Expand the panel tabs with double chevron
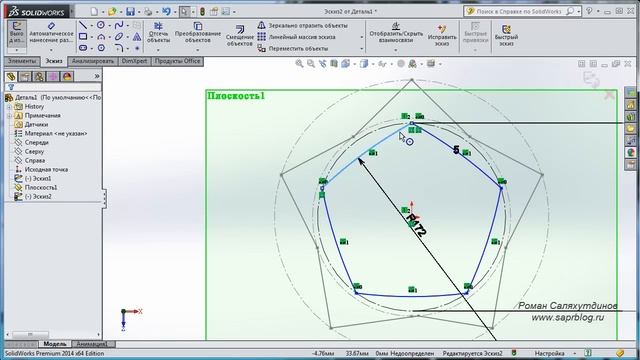The width and height of the screenshot is (640, 360). (97, 76)
